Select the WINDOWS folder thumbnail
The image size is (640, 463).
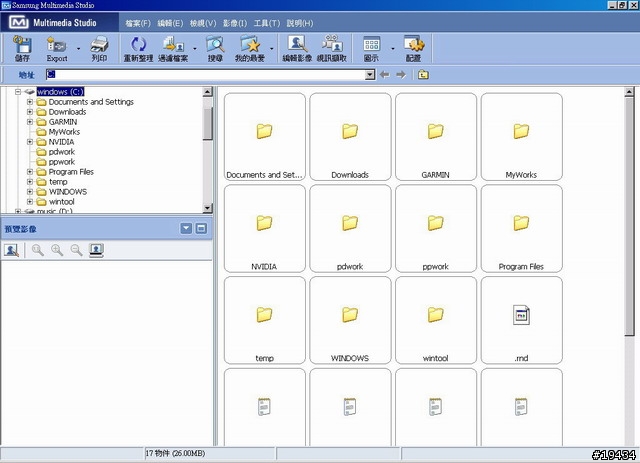pyautogui.click(x=350, y=321)
